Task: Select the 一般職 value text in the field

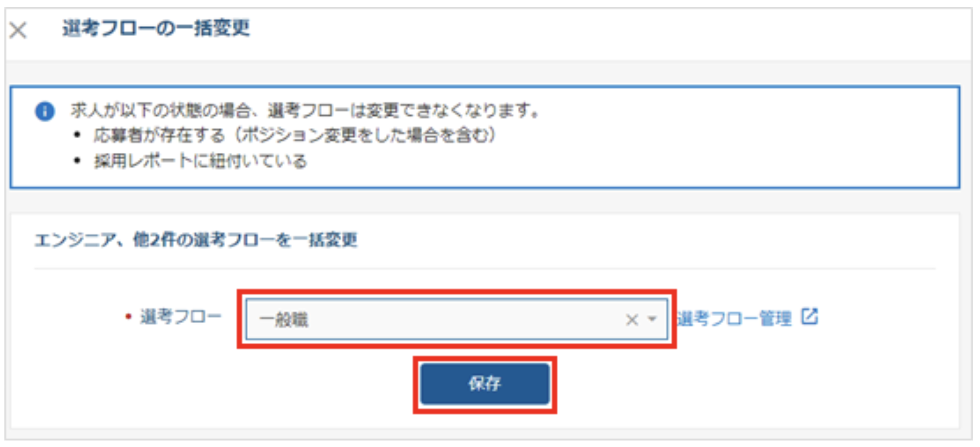Action: click(284, 320)
